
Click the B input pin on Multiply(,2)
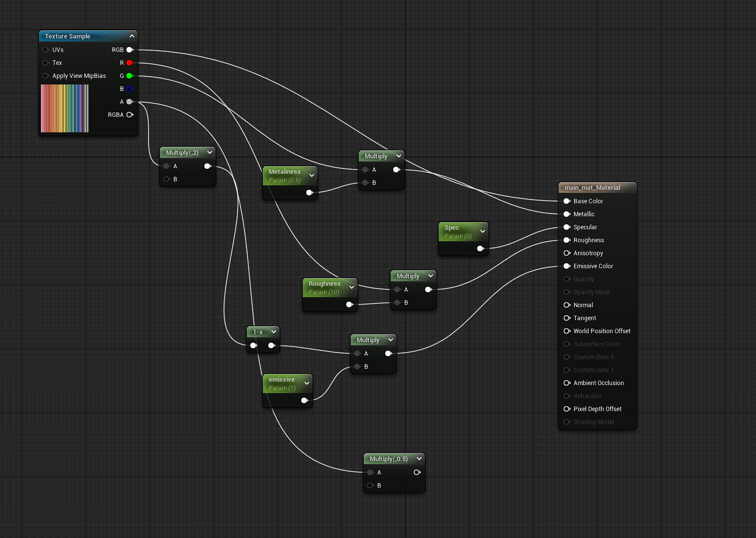click(167, 179)
